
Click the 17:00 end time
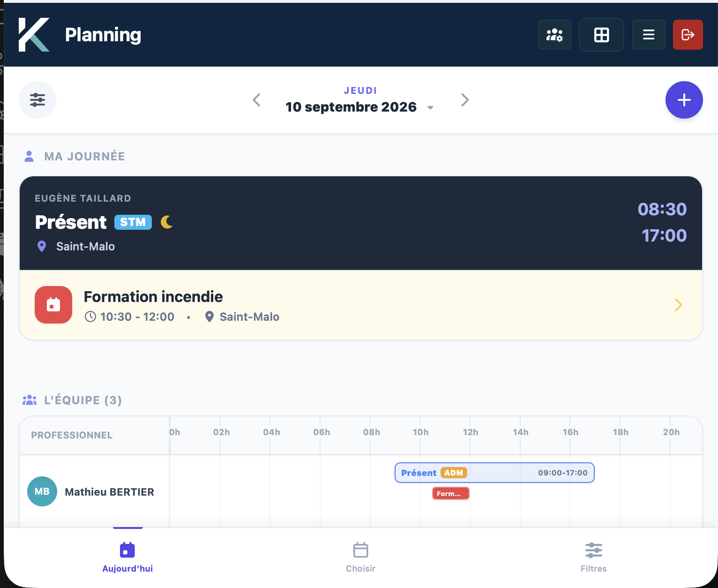(x=664, y=235)
